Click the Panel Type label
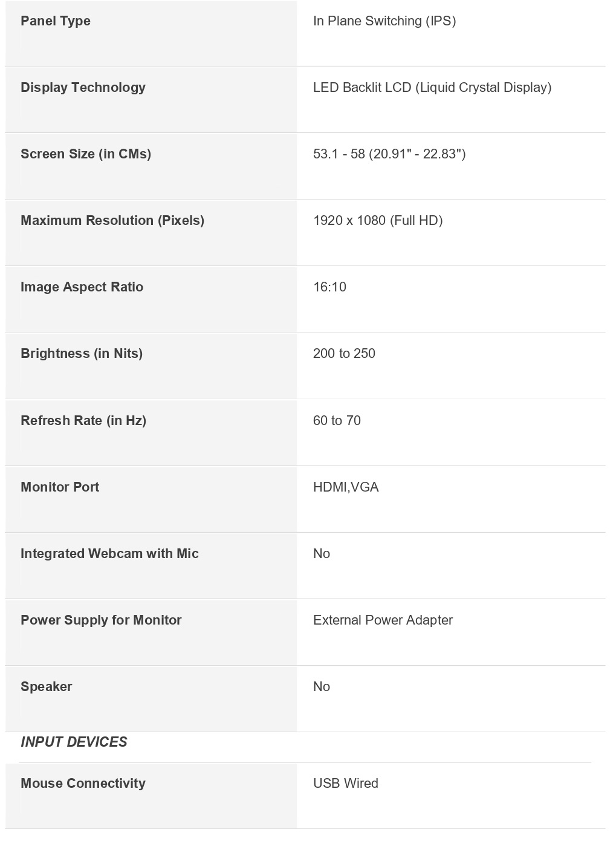Viewport: 616px width, 864px height. coord(56,21)
